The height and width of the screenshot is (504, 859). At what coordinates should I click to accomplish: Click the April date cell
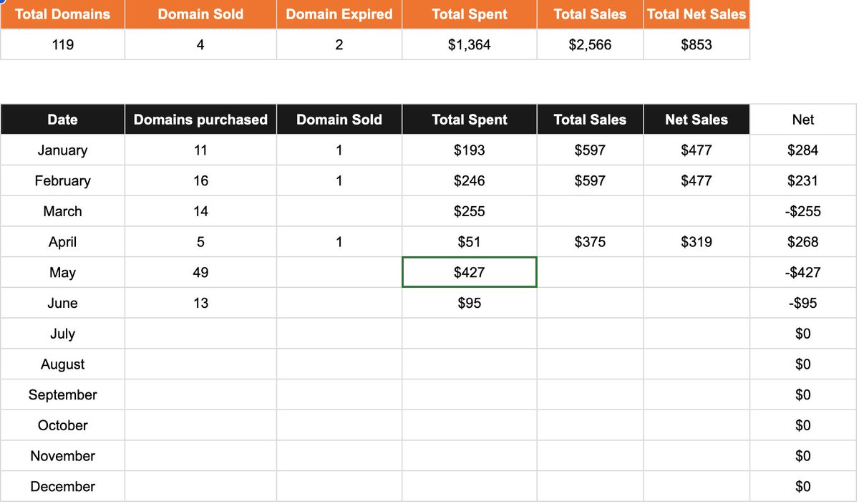coord(62,242)
